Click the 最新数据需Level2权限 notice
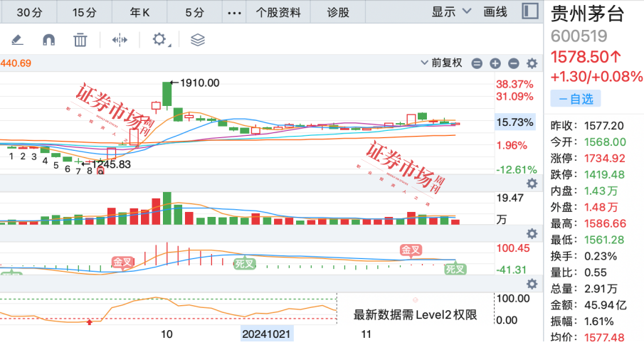 tap(416, 315)
